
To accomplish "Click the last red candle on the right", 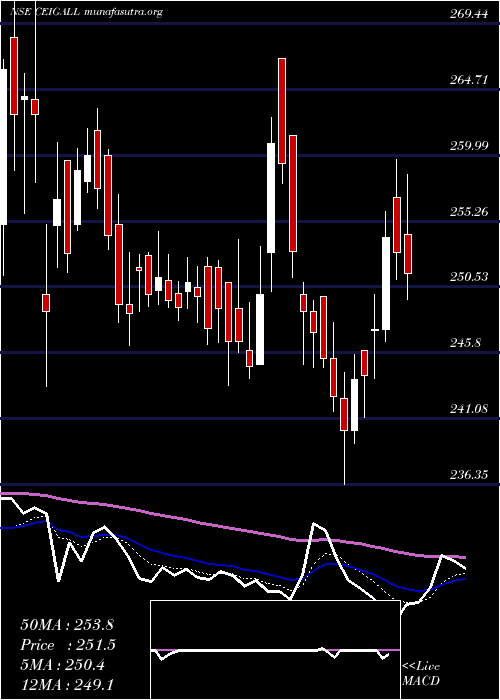I will 408,254.
